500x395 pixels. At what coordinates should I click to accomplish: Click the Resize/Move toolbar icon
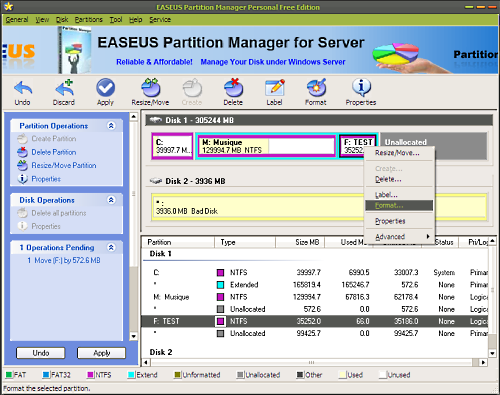pos(151,88)
